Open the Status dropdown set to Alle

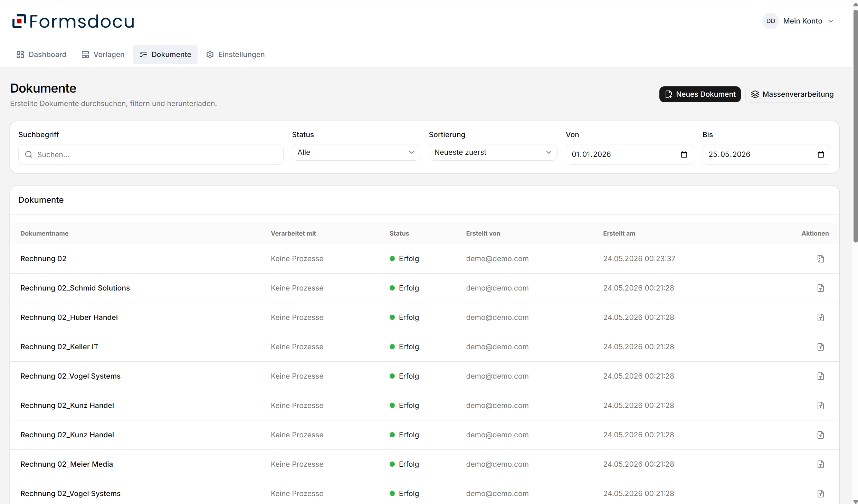click(356, 152)
